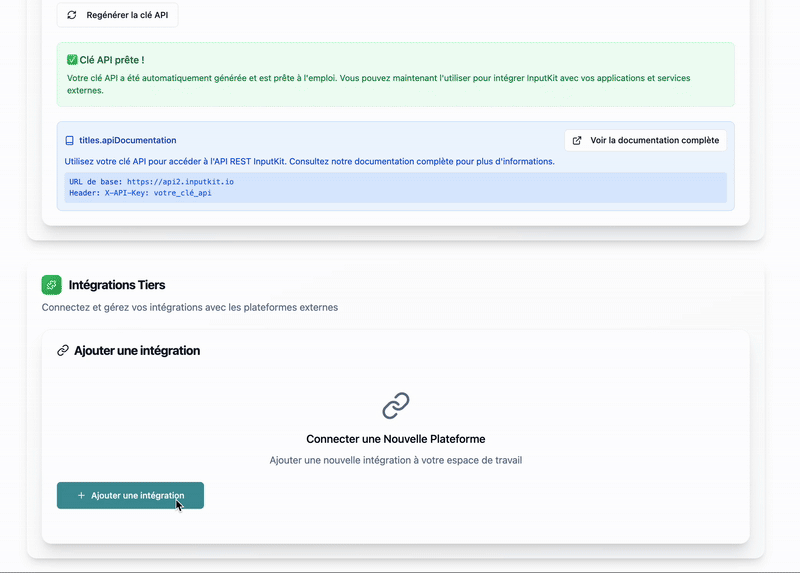800x573 pixels.
Task: Click the Intégrations Tiers heading
Action: [117, 285]
